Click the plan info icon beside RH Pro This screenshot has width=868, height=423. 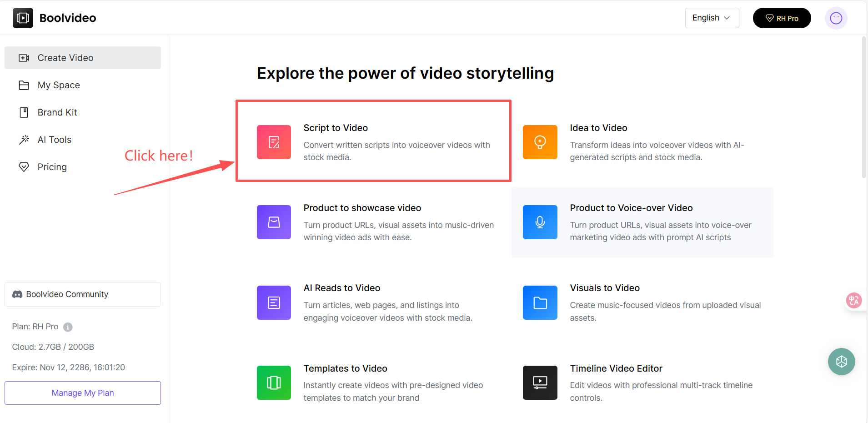pyautogui.click(x=68, y=327)
